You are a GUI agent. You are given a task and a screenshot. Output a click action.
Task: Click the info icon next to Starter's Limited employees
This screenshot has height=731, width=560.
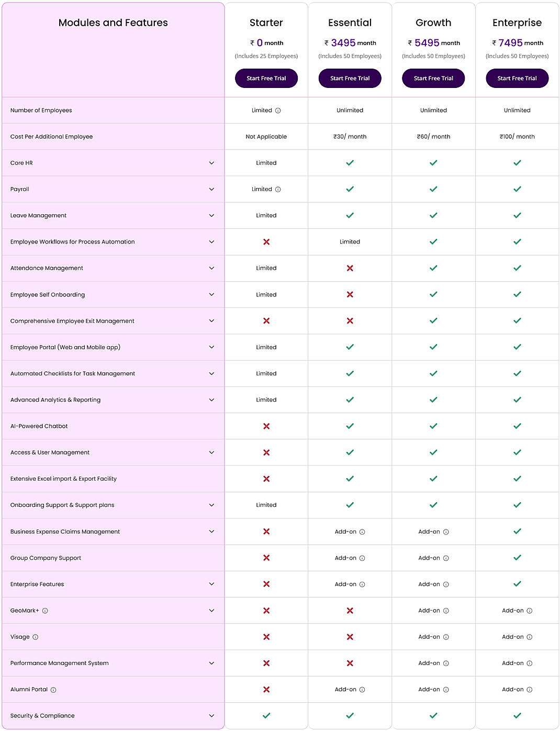point(277,110)
